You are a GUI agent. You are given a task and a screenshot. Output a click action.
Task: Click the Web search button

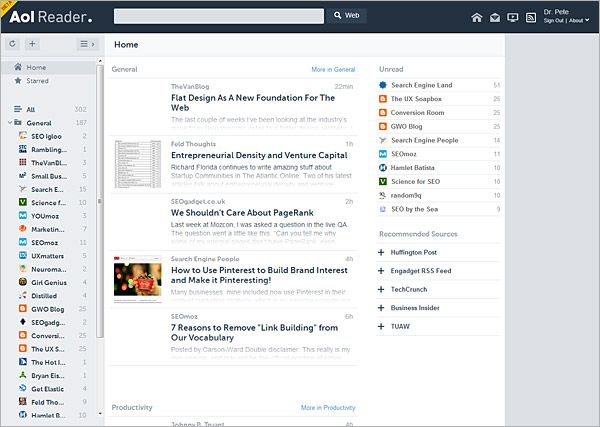click(x=346, y=16)
